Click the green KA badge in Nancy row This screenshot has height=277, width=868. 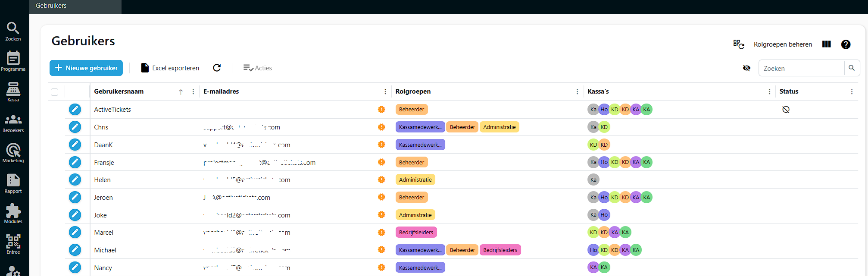[x=604, y=268]
